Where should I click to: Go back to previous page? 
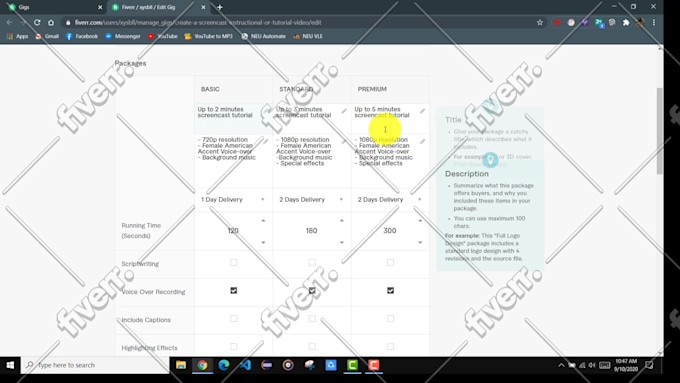point(10,23)
